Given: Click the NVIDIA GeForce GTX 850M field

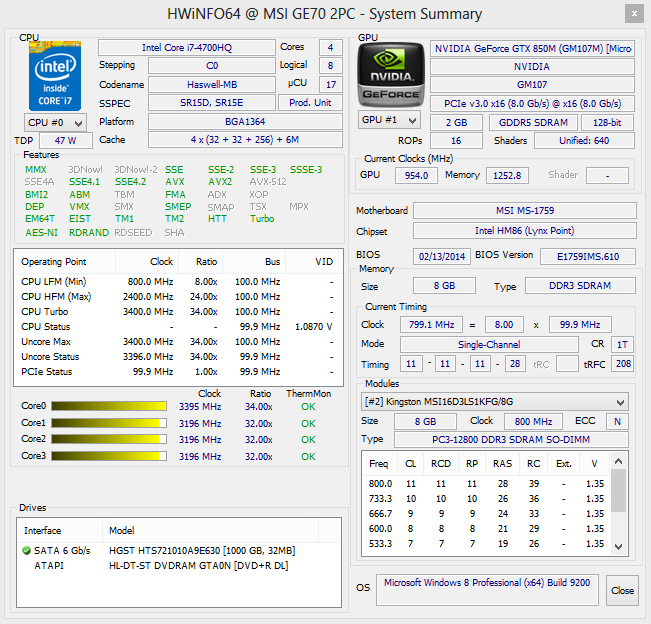Looking at the screenshot, I should pyautogui.click(x=532, y=49).
